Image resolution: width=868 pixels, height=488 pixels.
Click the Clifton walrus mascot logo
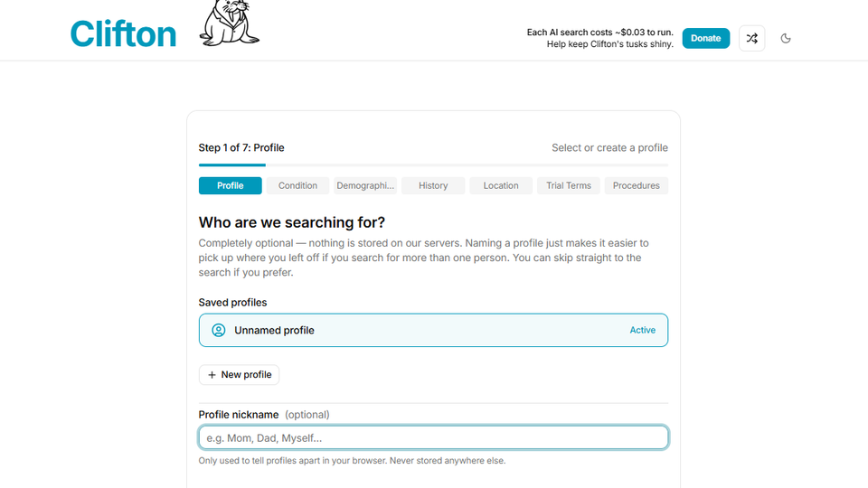pos(230,23)
